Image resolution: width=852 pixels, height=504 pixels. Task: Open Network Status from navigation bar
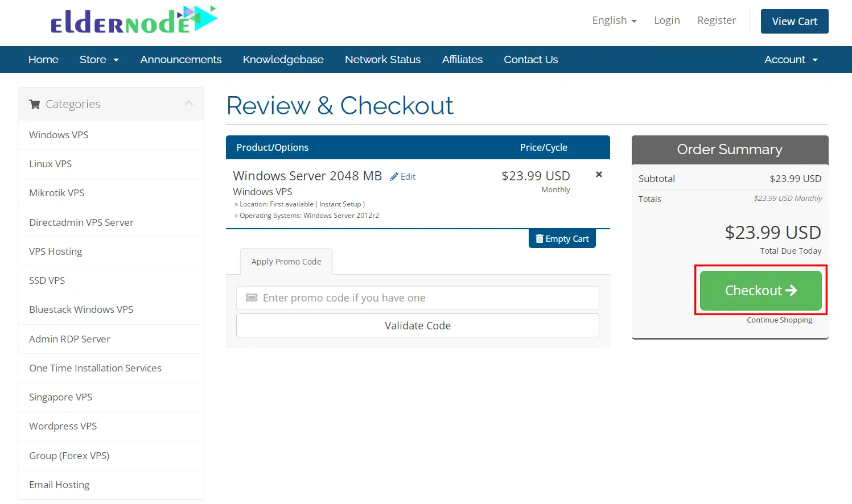(382, 60)
